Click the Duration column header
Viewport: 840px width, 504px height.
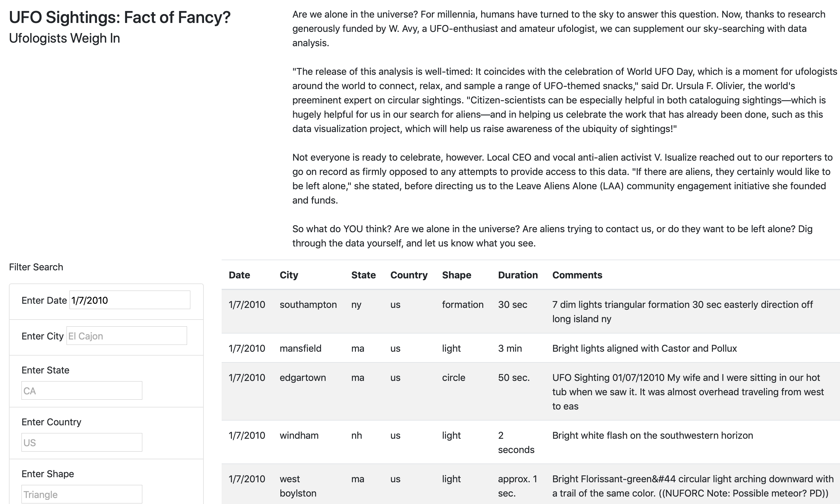[518, 275]
